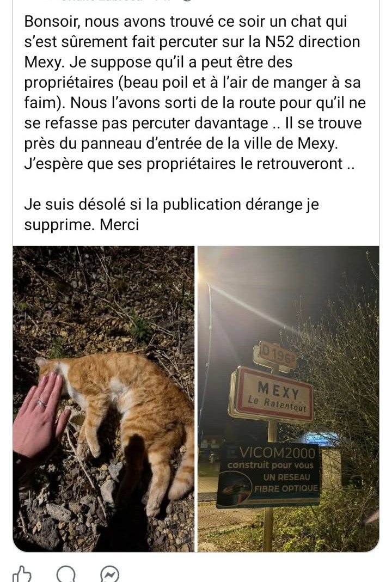Tap the 'Je suis désolé si la publication' paragraph
Screen dimensions: 392x582
point(171,214)
